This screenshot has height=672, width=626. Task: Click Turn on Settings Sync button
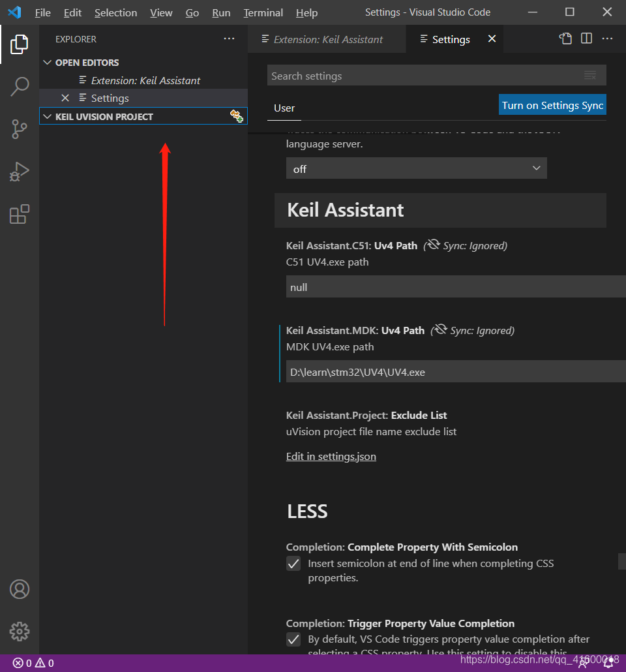click(552, 105)
